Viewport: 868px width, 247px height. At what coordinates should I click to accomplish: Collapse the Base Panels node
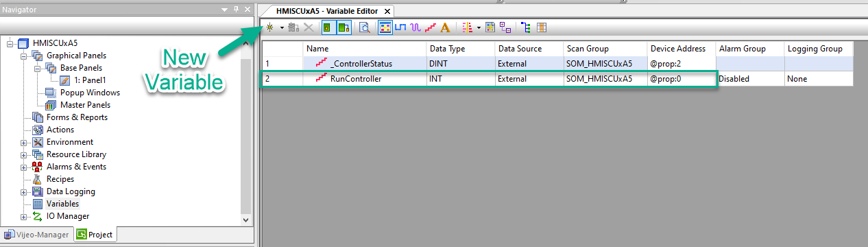(37, 68)
